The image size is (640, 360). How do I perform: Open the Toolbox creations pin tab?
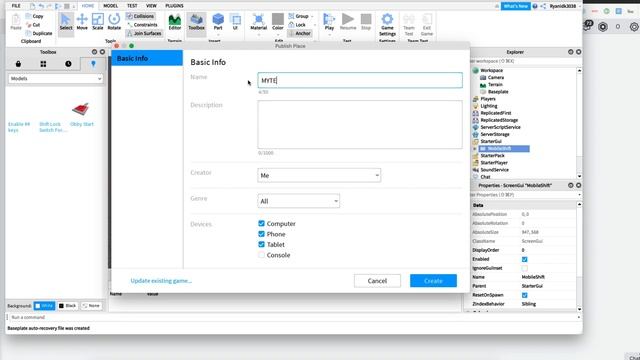pos(93,64)
